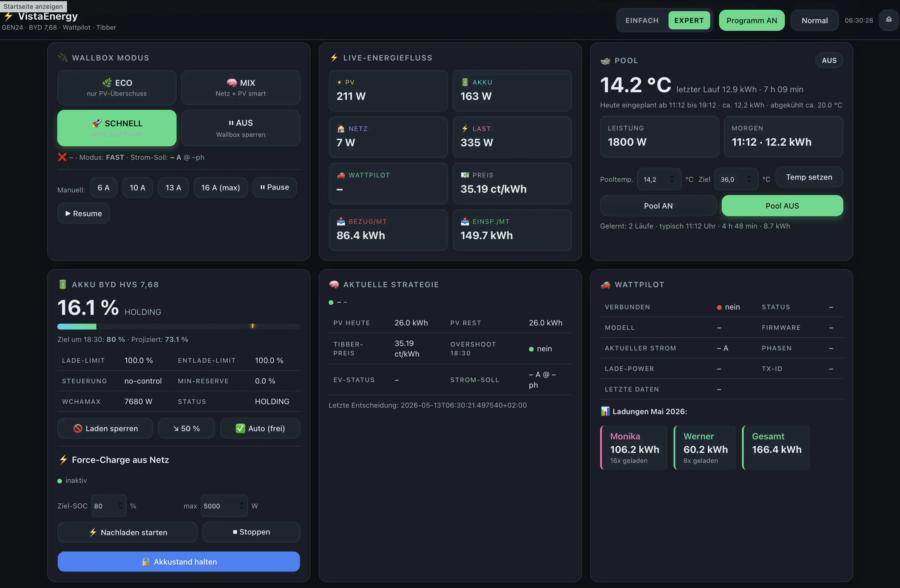Pause wallbox charging
Viewport: 900px width, 588px height.
coord(275,187)
